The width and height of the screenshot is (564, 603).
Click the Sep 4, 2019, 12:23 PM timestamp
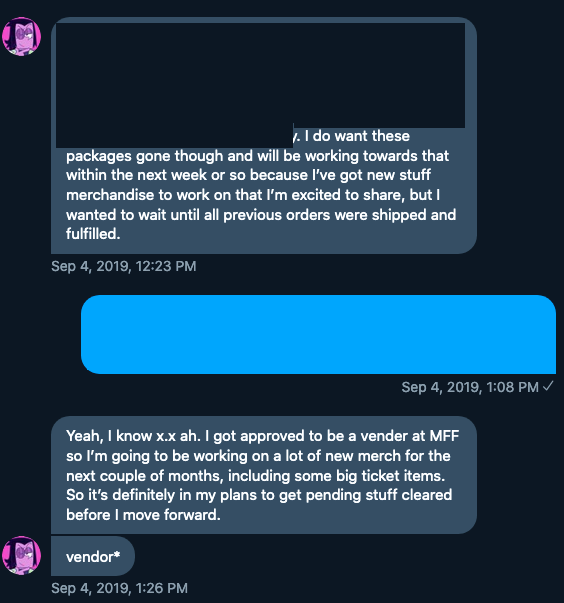pyautogui.click(x=123, y=266)
